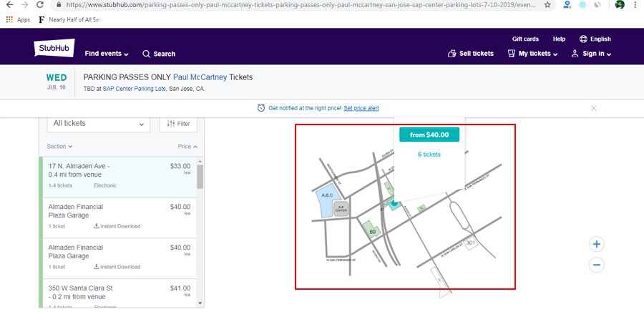This screenshot has width=644, height=322.
Task: Click the Search magnifier icon
Action: click(147, 54)
